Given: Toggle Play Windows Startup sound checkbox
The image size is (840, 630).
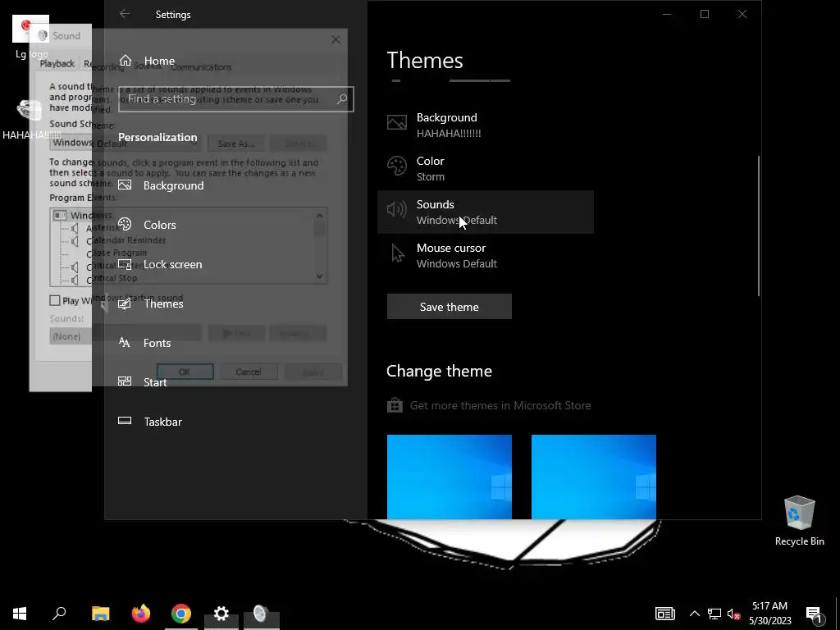Looking at the screenshot, I should click(55, 300).
